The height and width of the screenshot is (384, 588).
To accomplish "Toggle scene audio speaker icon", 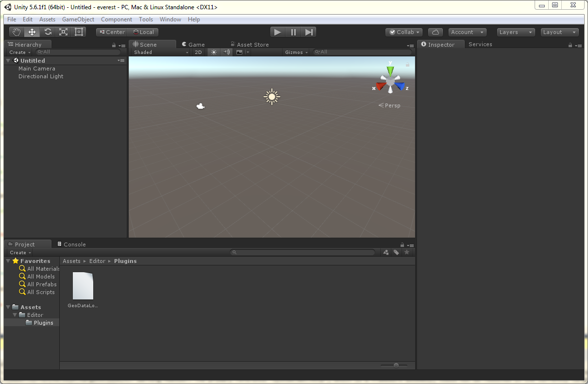I will [226, 52].
